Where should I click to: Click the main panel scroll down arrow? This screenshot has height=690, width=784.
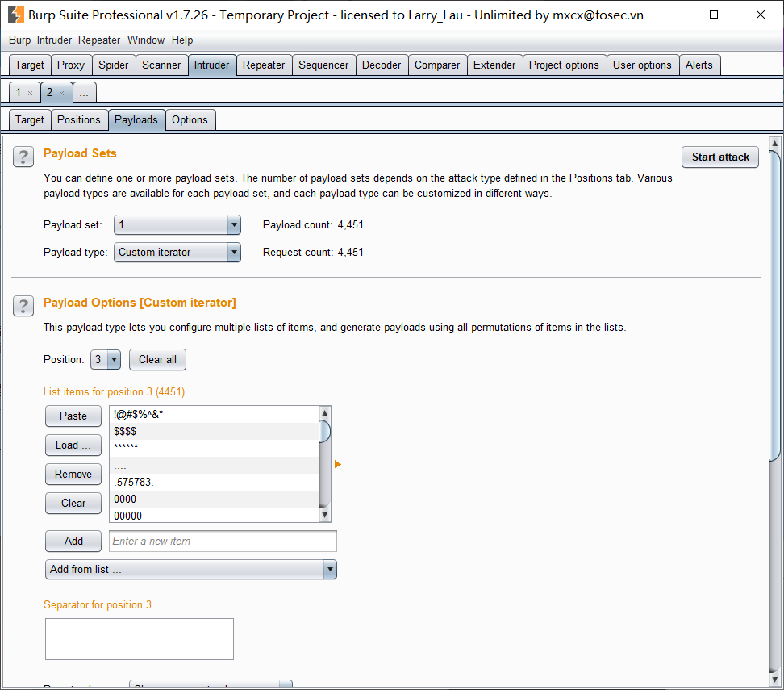774,680
